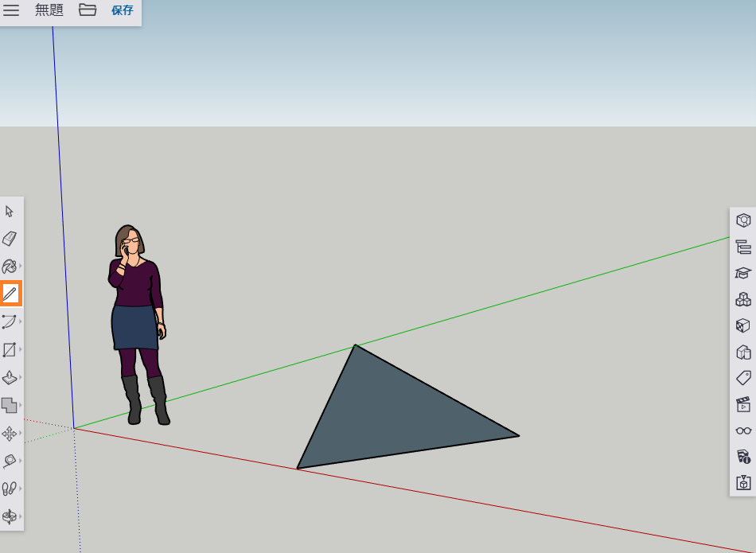The height and width of the screenshot is (553, 756).
Task: Pick the Eraser tool
Action: point(10,238)
